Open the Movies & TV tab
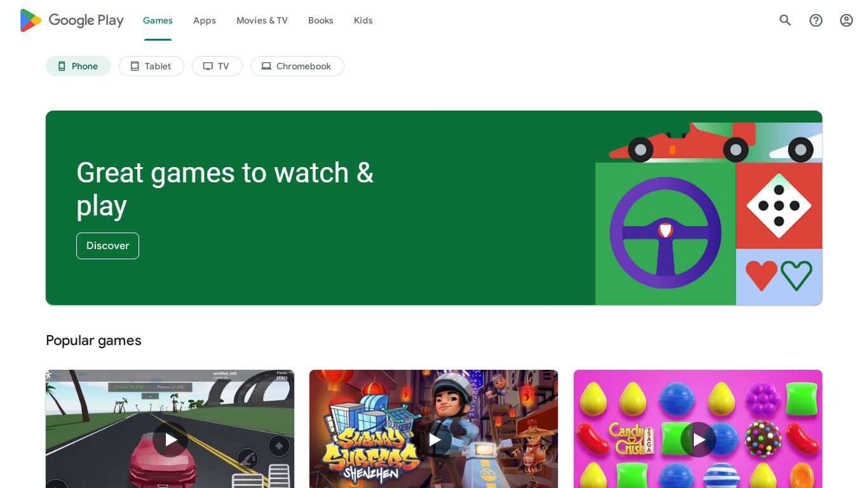Viewport: 868px width, 488px height. pos(262,20)
